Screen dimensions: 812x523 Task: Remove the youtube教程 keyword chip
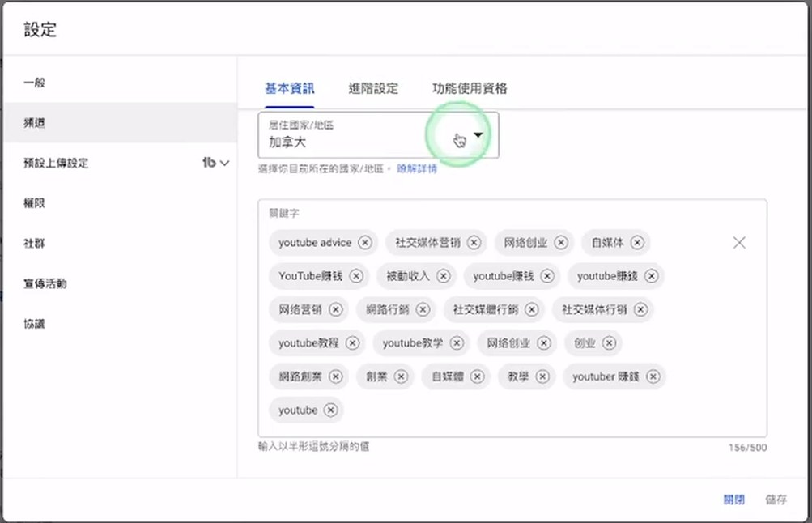353,342
